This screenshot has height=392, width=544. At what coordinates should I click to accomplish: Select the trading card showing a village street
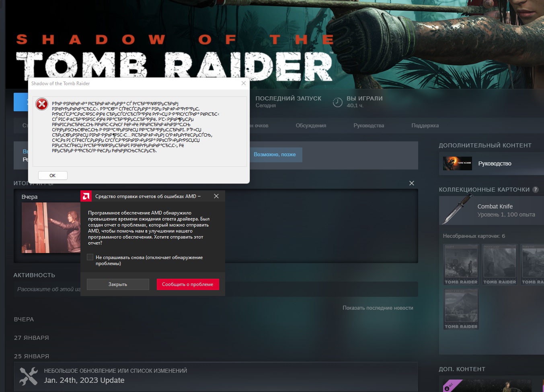532,265
